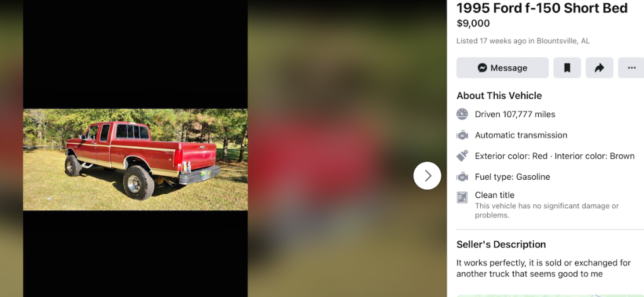Click the Driven 107,777 miles text
Image resolution: width=644 pixels, height=297 pixels.
pos(515,114)
